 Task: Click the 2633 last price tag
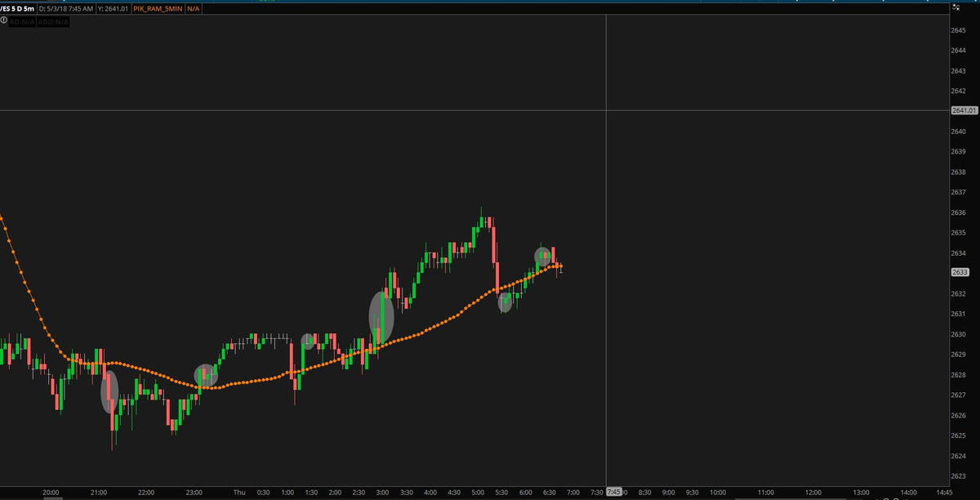pos(960,272)
